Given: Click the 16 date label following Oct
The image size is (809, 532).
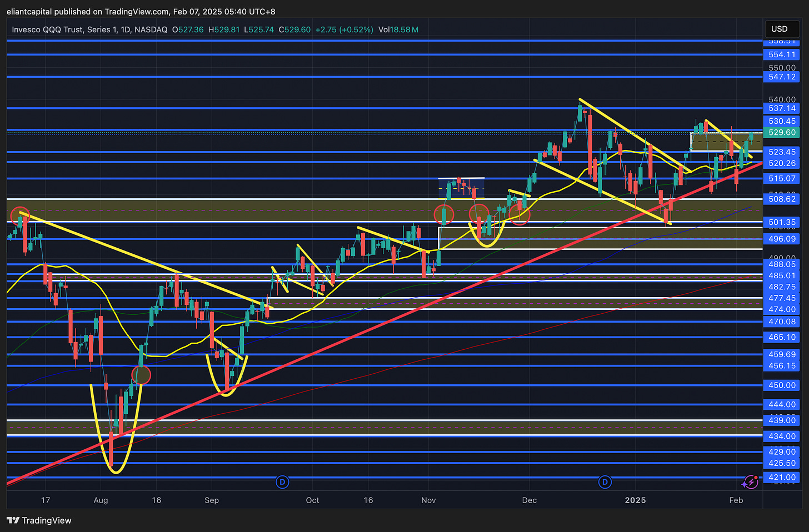Looking at the screenshot, I should click(x=368, y=500).
